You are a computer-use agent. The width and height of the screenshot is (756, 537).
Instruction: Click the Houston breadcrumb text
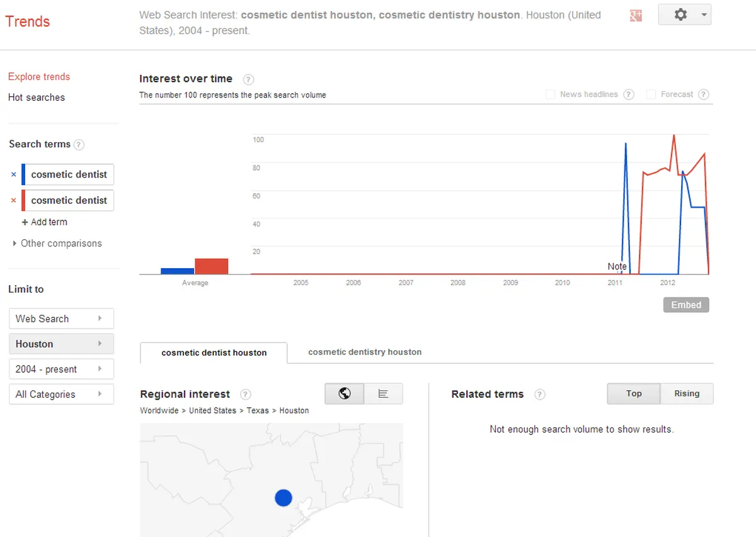click(x=294, y=410)
